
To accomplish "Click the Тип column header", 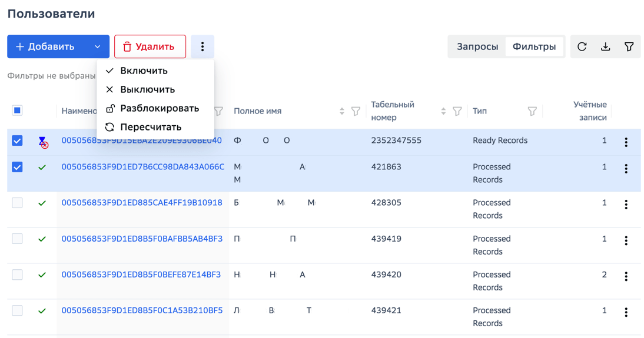I will pos(479,111).
